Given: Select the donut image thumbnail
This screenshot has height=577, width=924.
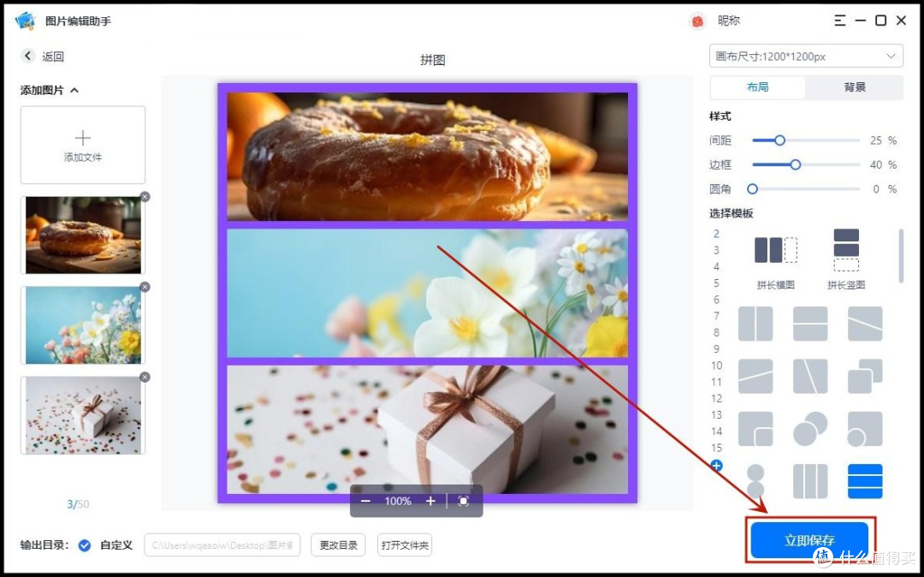Looking at the screenshot, I should [83, 235].
